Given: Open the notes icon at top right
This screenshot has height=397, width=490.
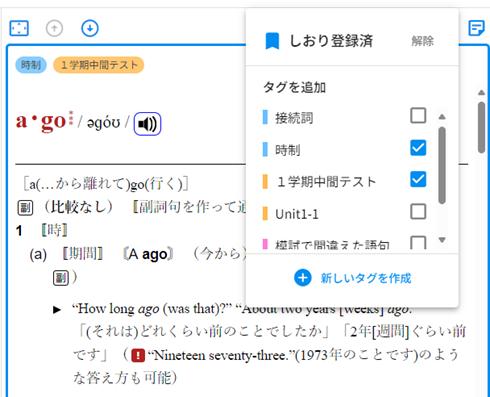Looking at the screenshot, I should coord(476,28).
